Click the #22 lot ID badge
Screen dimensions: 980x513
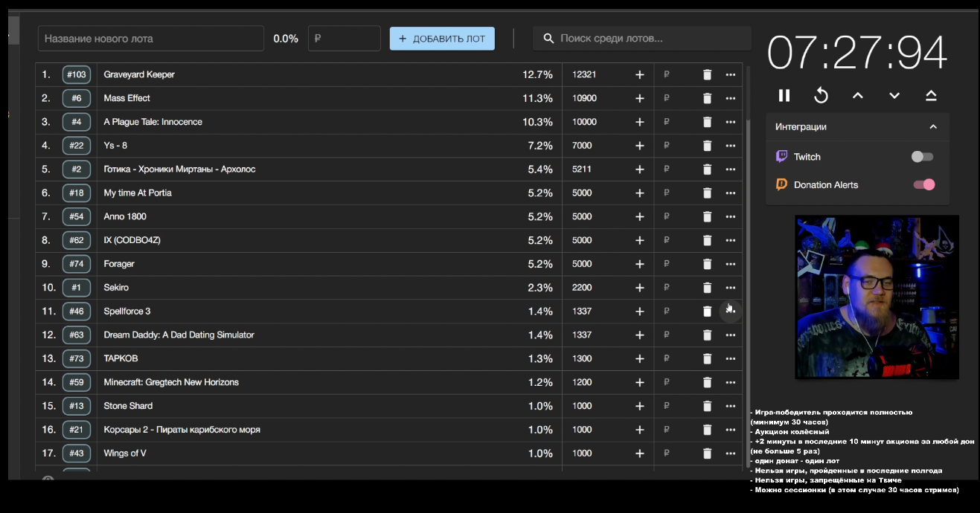(77, 146)
